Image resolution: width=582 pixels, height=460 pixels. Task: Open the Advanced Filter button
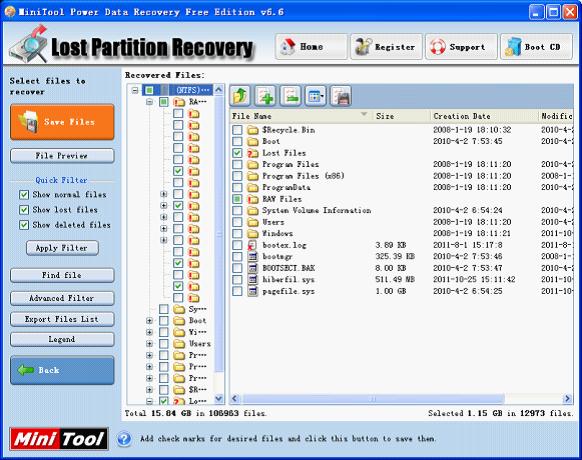pos(62,298)
